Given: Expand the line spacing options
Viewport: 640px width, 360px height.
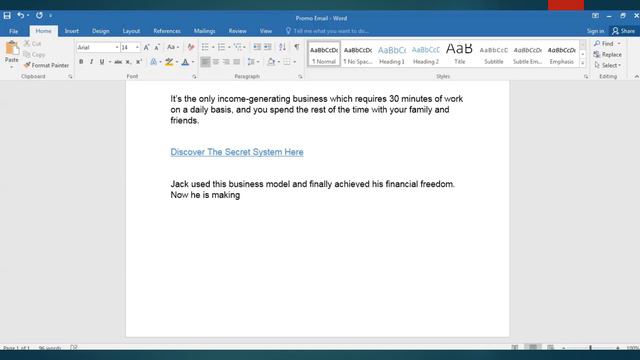Looking at the screenshot, I should (253, 62).
